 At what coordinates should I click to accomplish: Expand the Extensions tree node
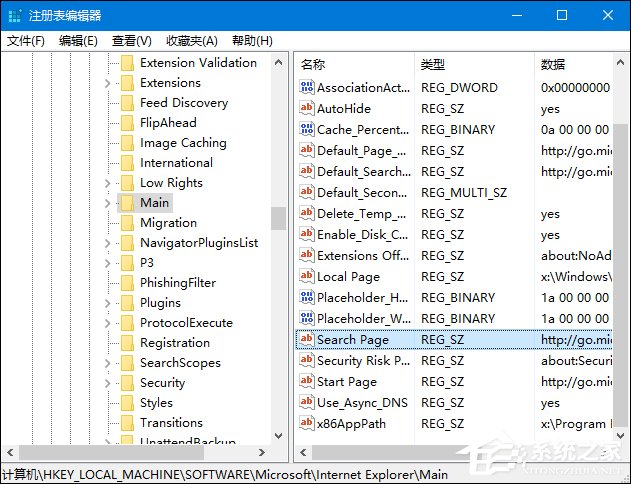coord(108,83)
